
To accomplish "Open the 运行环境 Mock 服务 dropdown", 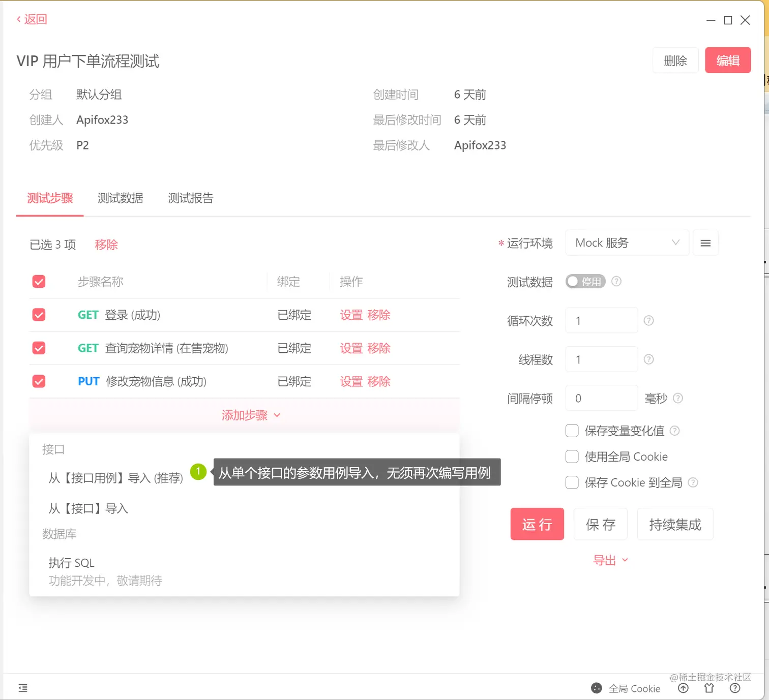I will click(627, 243).
